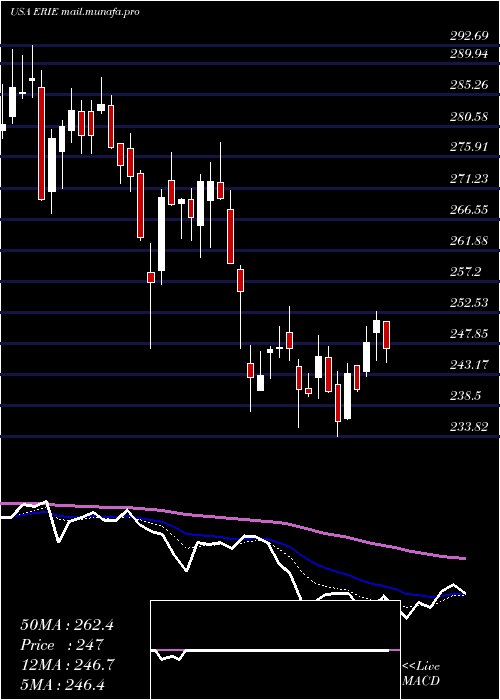The image size is (500, 700).
Task: Click the Price : 247 readout
Action: click(62, 645)
